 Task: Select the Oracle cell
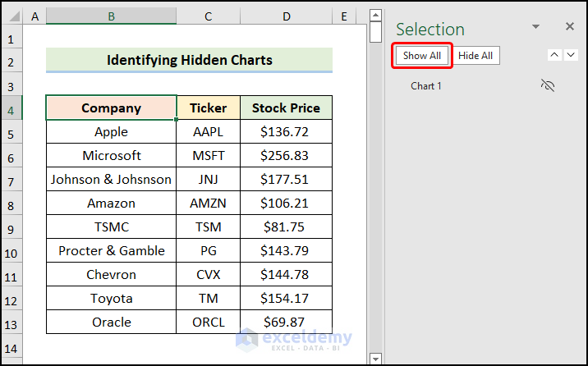click(x=112, y=322)
